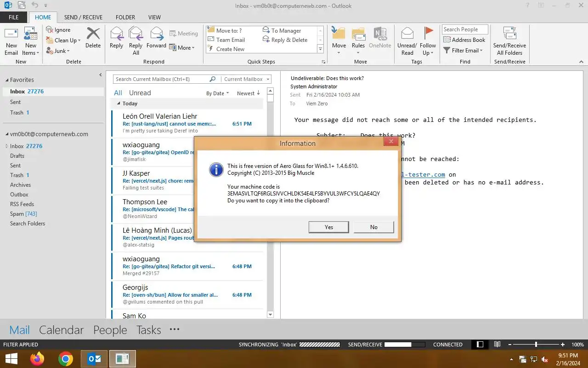Open the More respond dropdown
The image size is (588, 368).
coord(182,47)
